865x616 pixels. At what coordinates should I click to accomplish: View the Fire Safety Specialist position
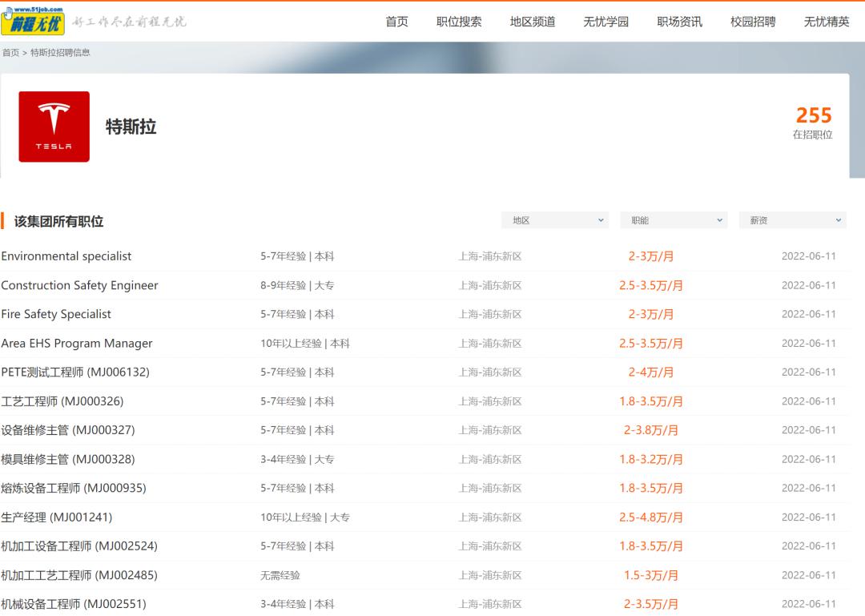click(56, 314)
